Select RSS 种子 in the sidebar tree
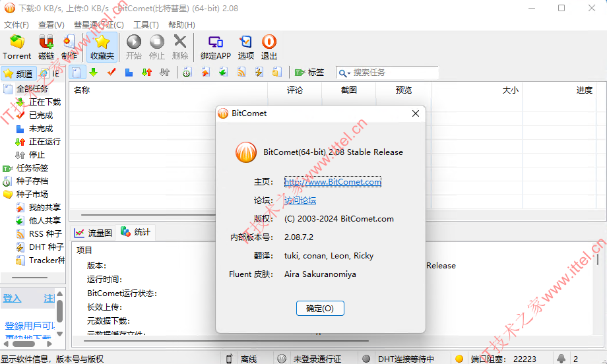The image size is (607, 364). 46,233
